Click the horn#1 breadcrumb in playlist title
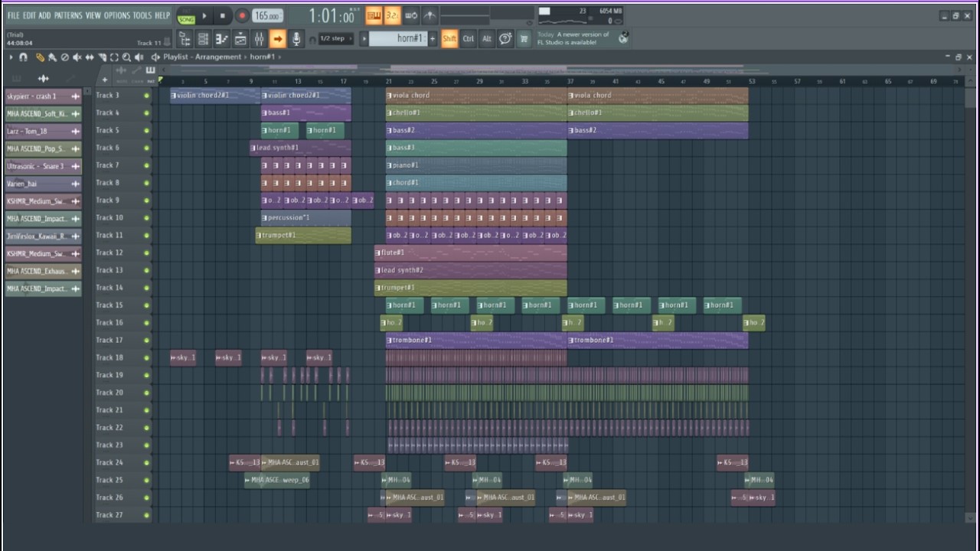This screenshot has height=551, width=980. 262,57
